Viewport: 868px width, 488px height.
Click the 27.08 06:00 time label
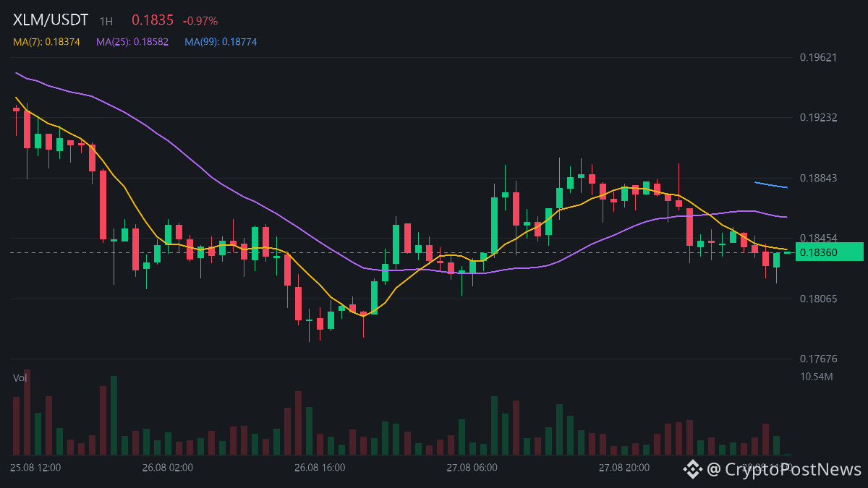(472, 468)
